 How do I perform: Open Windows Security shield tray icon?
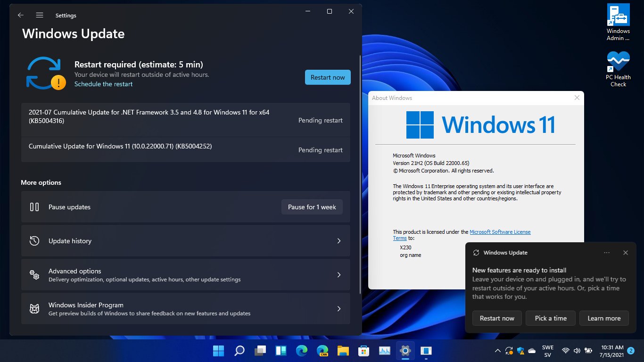[521, 351]
